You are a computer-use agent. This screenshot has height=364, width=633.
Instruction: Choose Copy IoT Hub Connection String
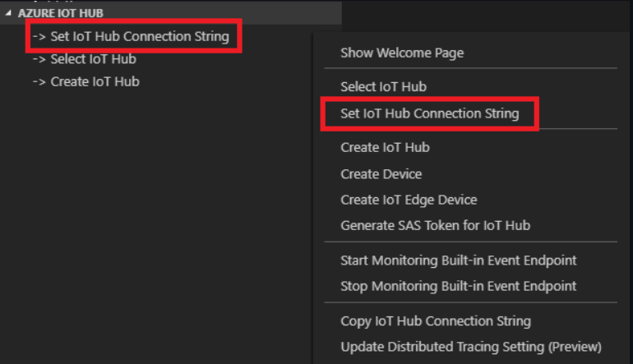(435, 321)
